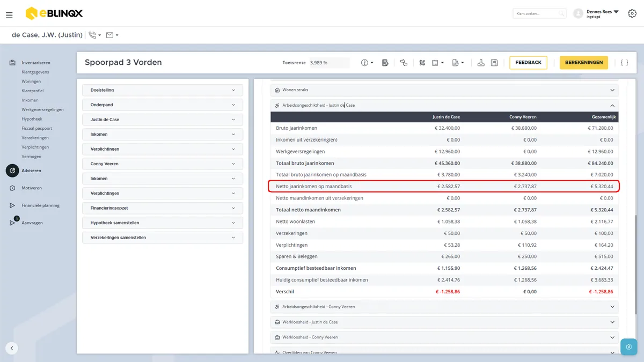
Task: Open the settings gear
Action: click(x=632, y=13)
